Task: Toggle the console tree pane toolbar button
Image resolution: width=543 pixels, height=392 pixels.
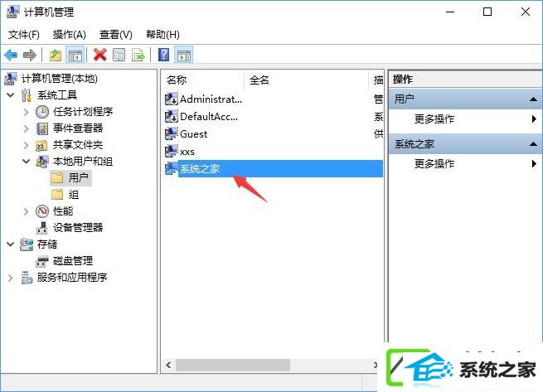Action: click(75, 55)
